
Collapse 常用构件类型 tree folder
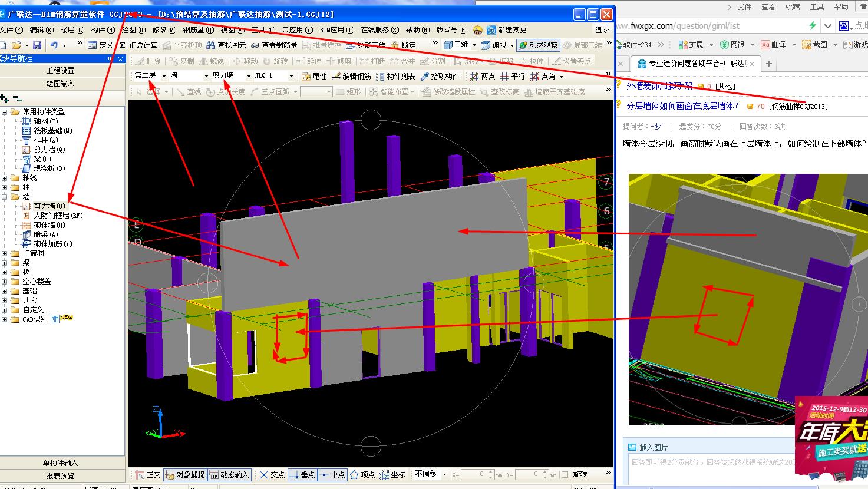[x=5, y=112]
